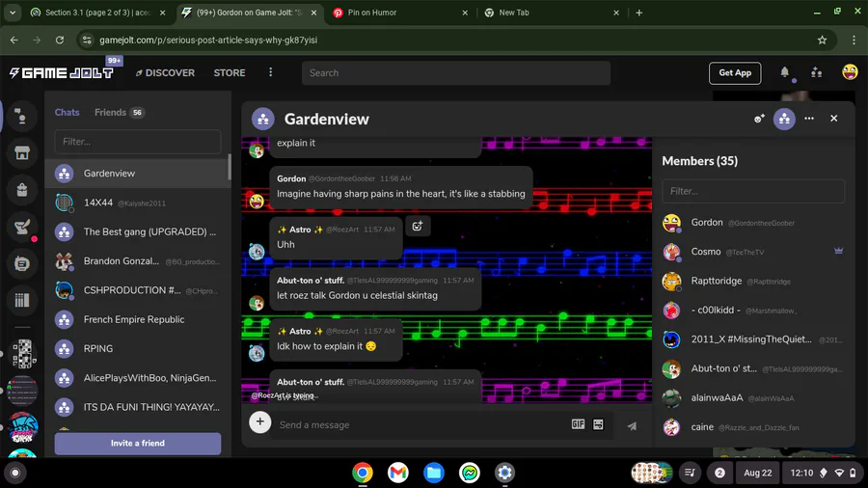
Task: Open the Gardenview chat in the list
Action: coord(137,174)
